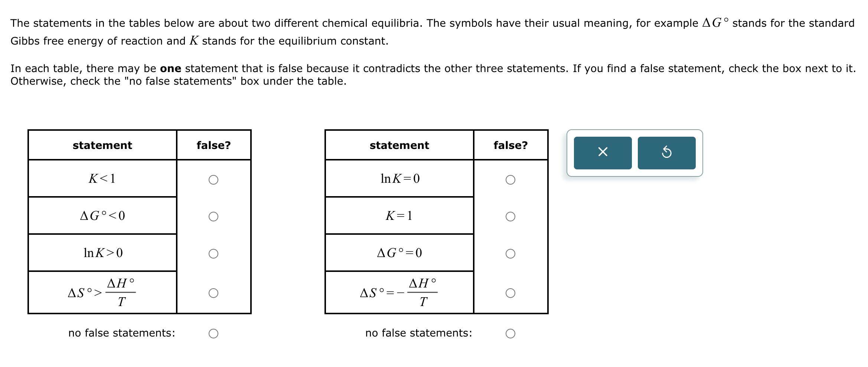
Task: Click the 'no false statements' label on left
Action: click(x=121, y=333)
